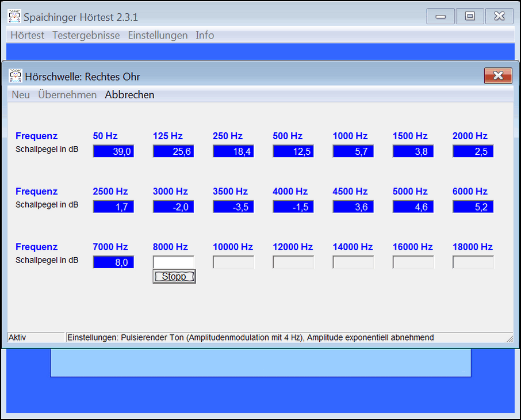
Task: Click the empty 8000 Hz input field
Action: tap(173, 262)
